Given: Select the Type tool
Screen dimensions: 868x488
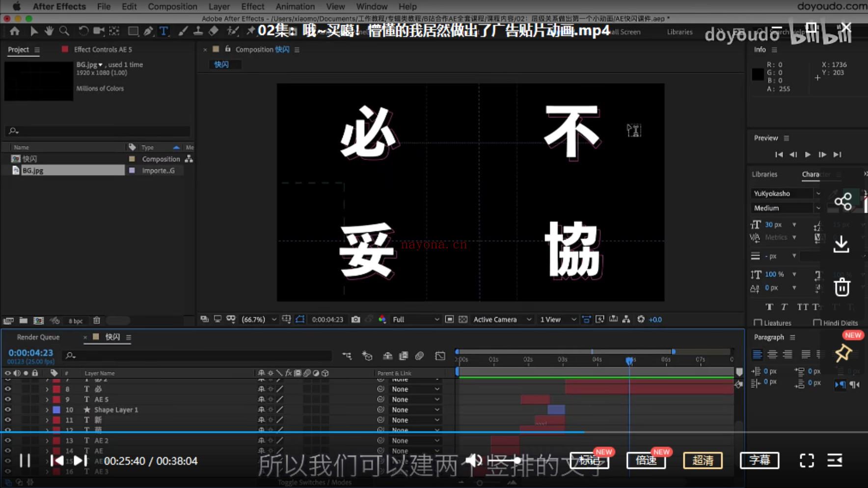Looking at the screenshot, I should point(163,31).
